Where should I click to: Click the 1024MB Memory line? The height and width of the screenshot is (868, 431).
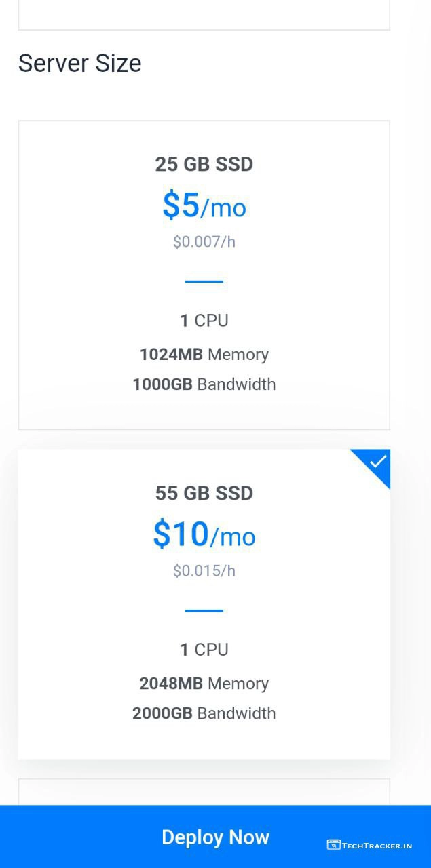tap(204, 354)
